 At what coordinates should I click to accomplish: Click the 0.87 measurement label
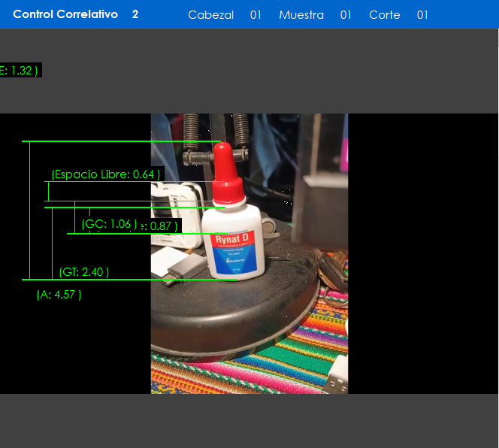[164, 226]
